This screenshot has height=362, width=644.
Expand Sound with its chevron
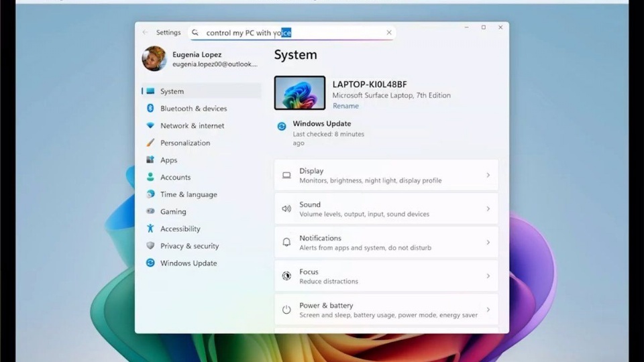click(488, 209)
